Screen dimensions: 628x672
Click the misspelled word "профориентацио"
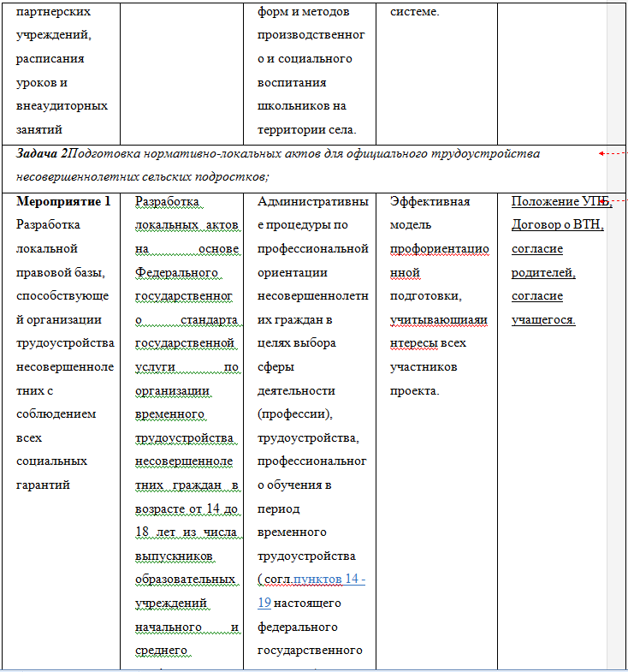[x=440, y=248]
